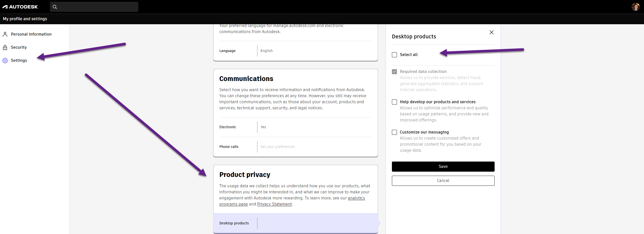Focus the top search field
Image resolution: width=644 pixels, height=234 pixels.
coord(94,7)
